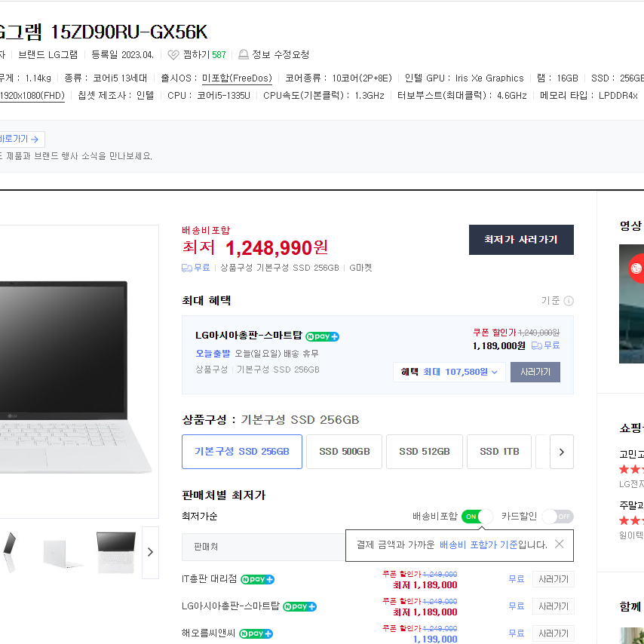Open LG아시아총판-스마트탑 link in seller list
644x644 pixels.
coord(231,606)
